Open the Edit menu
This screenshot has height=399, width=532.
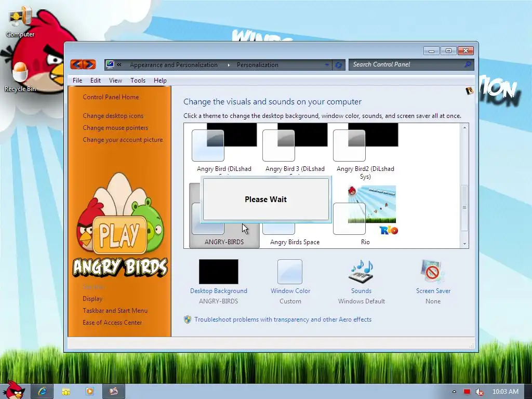click(x=96, y=81)
